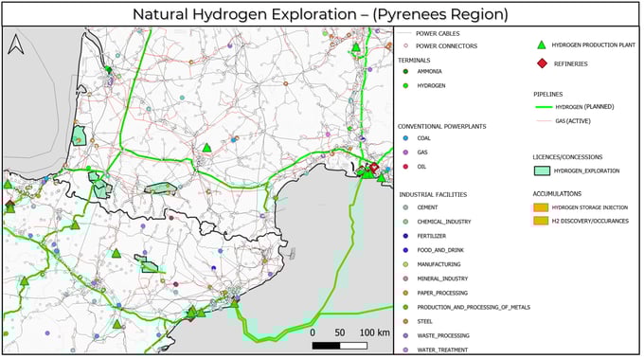Image resolution: width=644 pixels, height=359 pixels.
Task: Click the H2 Discovery/Occurances swatch
Action: click(x=541, y=221)
